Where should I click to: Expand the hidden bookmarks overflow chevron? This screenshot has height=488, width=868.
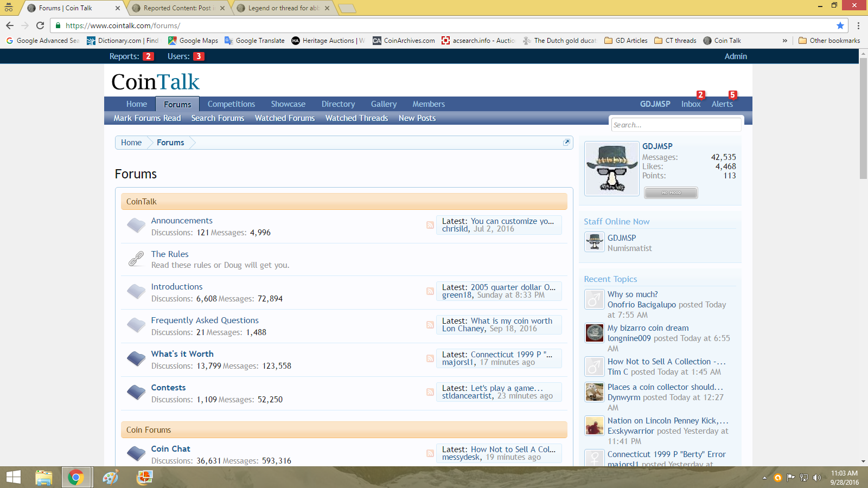[x=784, y=41]
